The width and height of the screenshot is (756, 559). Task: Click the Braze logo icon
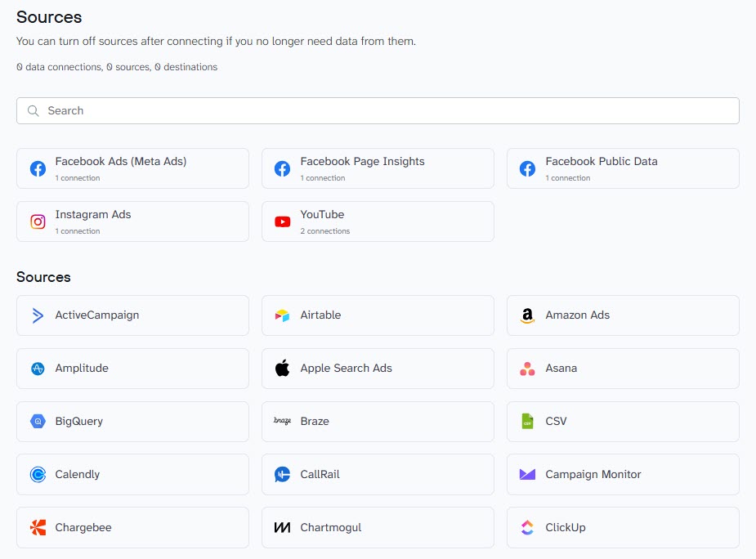coord(283,421)
